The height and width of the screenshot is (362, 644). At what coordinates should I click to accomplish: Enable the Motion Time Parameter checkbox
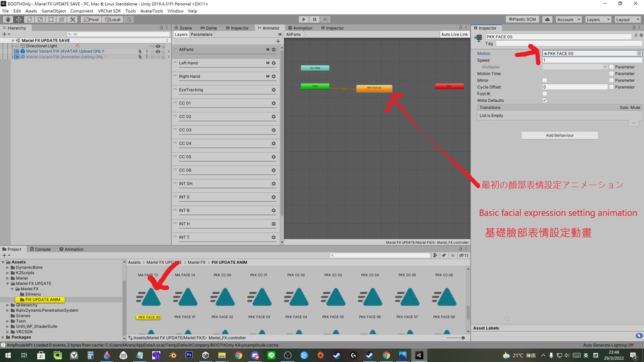click(x=611, y=74)
